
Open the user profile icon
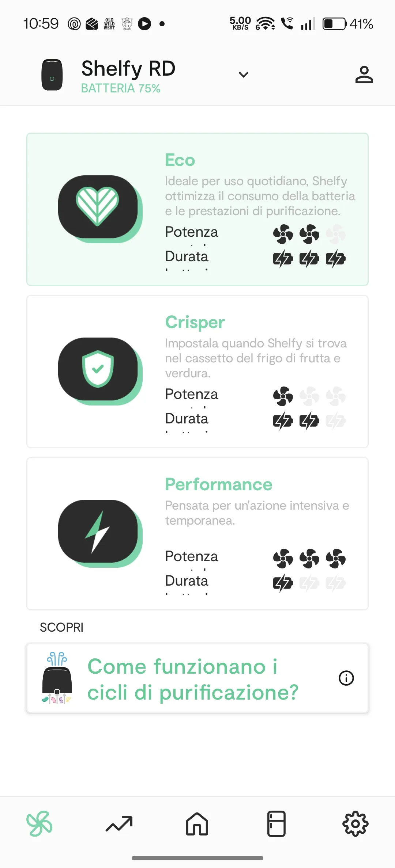click(x=364, y=75)
